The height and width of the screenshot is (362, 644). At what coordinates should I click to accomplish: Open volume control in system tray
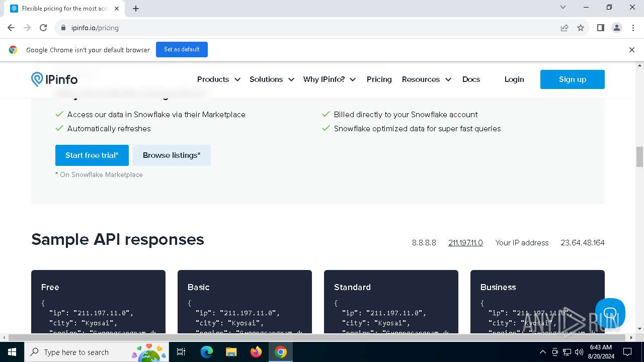coord(579,352)
